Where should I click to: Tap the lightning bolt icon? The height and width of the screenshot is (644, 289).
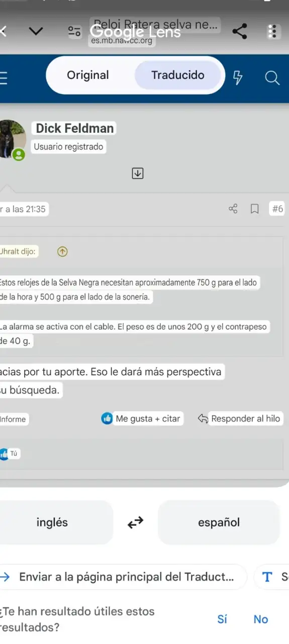click(238, 77)
